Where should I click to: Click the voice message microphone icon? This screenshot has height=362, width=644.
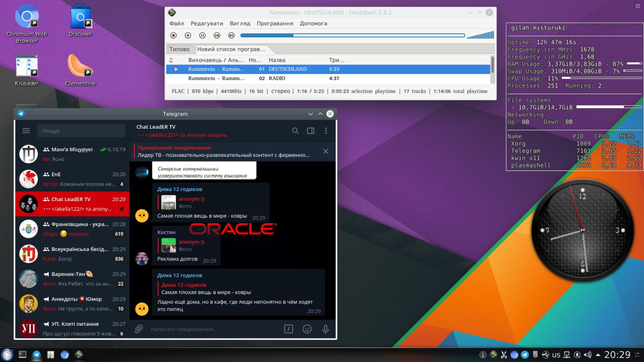(326, 329)
